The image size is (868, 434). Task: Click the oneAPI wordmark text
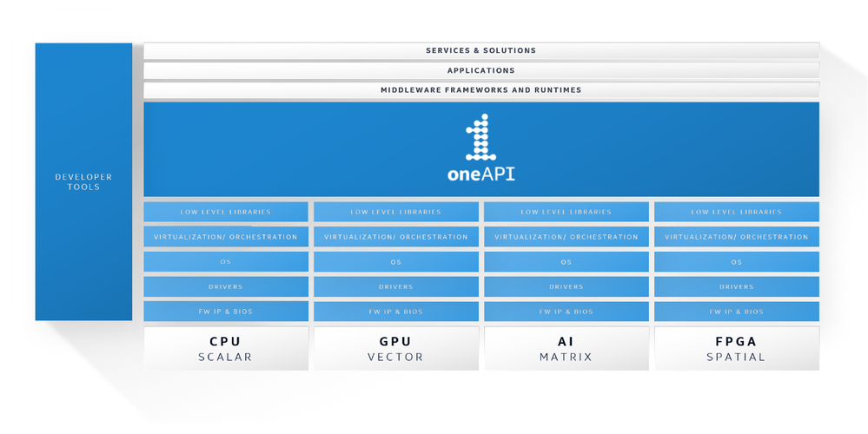coord(481,174)
